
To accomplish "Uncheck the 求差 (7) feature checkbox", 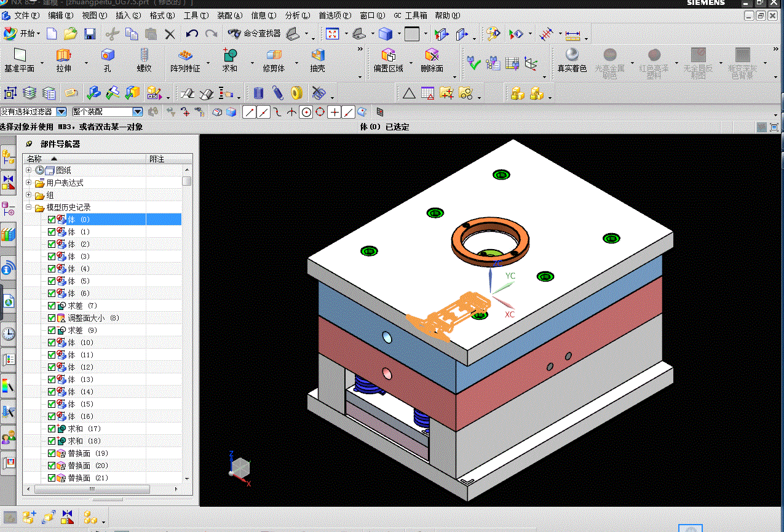I will tap(52, 306).
